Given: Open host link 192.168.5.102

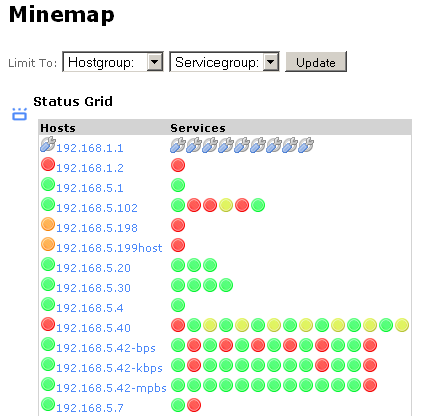Looking at the screenshot, I should click(x=97, y=208).
